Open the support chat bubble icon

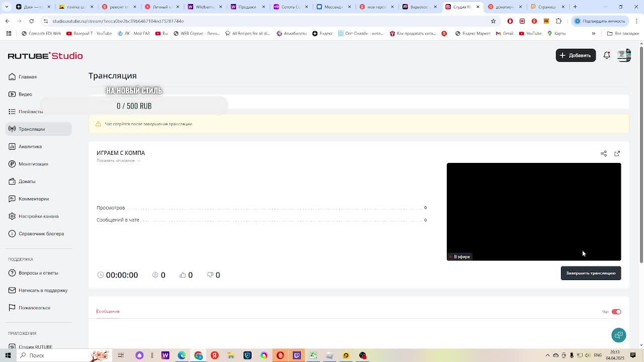coord(619,335)
